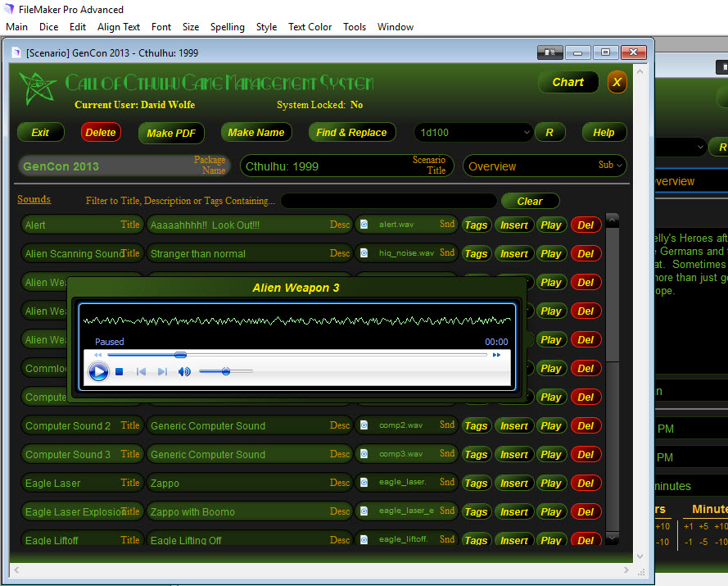This screenshot has height=586, width=728.
Task: Open the Window menu
Action: (395, 27)
